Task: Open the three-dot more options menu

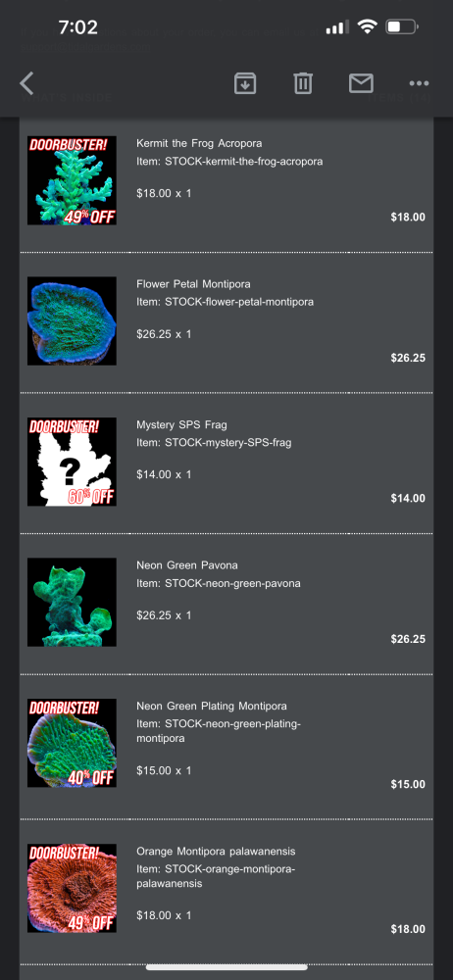Action: click(419, 83)
